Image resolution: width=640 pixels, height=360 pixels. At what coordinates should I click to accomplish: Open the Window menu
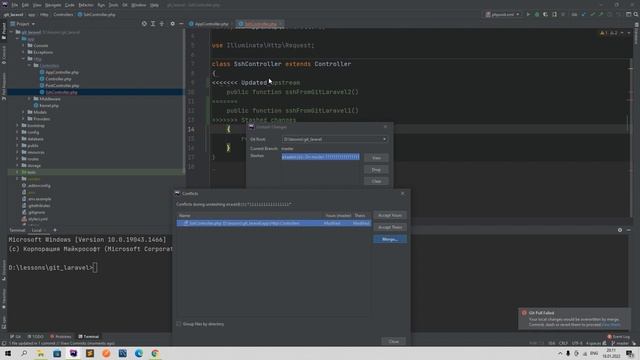139,5
